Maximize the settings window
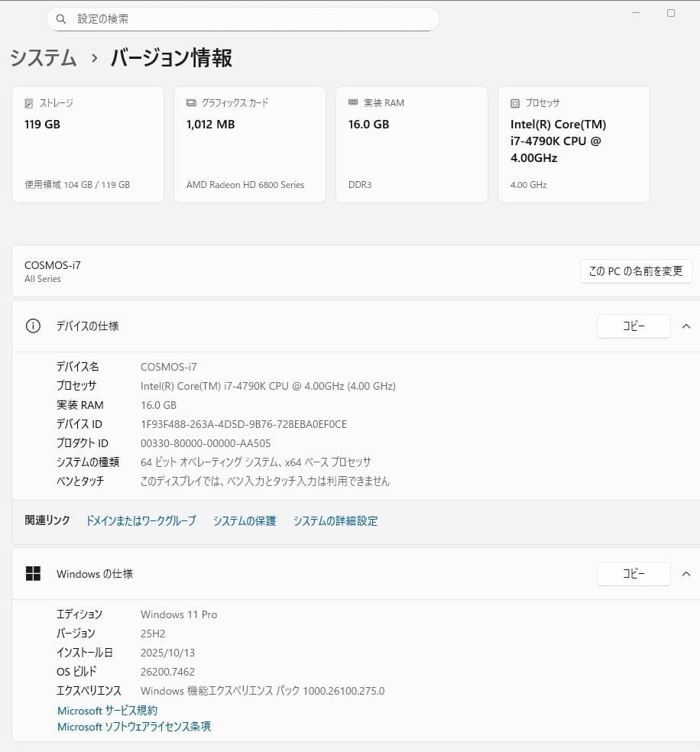This screenshot has width=700, height=752. pos(671,13)
